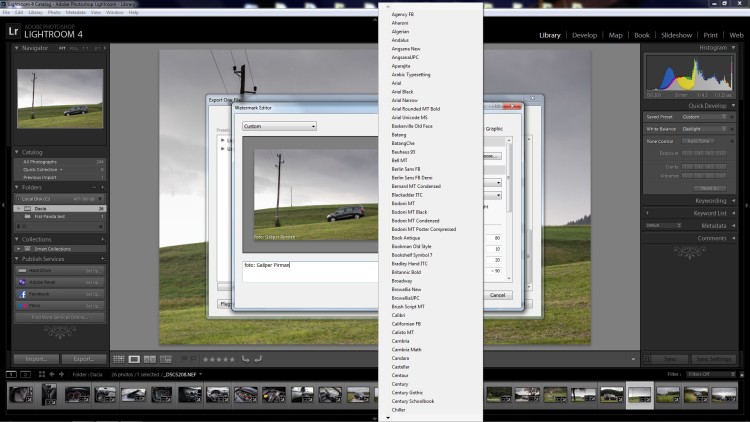The width and height of the screenshot is (750, 422).
Task: Click Import button
Action: (x=36, y=359)
